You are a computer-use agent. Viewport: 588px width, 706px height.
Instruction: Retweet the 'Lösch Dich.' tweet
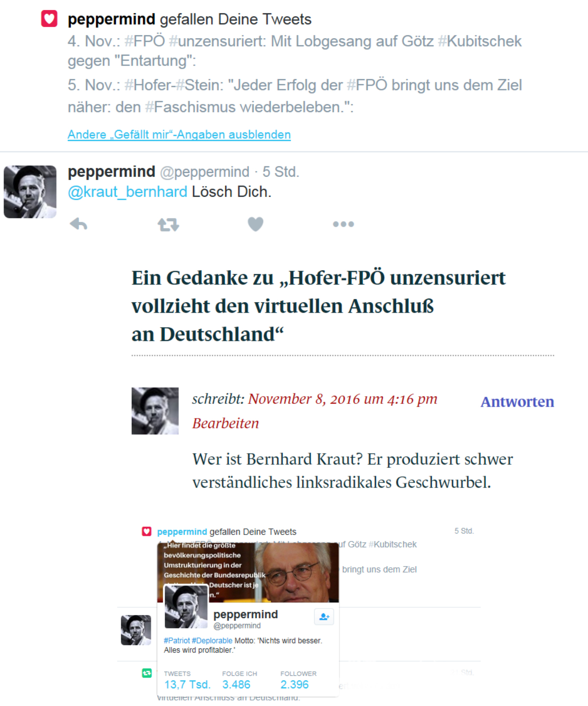(168, 225)
